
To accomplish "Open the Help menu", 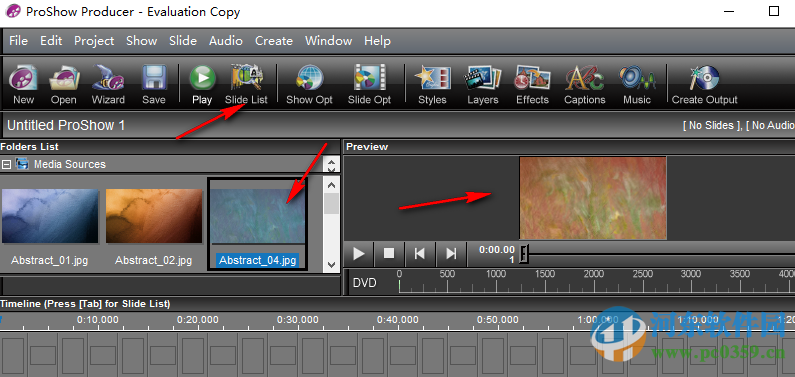I will pyautogui.click(x=377, y=41).
